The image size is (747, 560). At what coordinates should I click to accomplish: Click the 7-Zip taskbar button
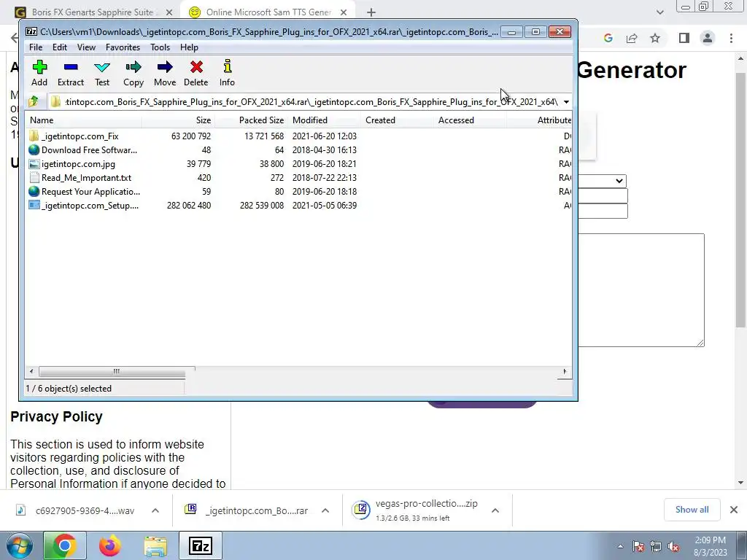tap(200, 545)
